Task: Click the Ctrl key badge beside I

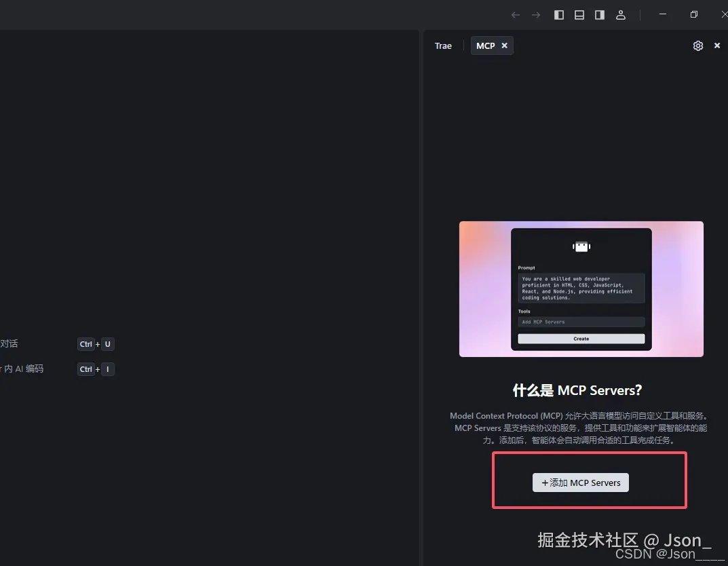Action: pyautogui.click(x=86, y=369)
